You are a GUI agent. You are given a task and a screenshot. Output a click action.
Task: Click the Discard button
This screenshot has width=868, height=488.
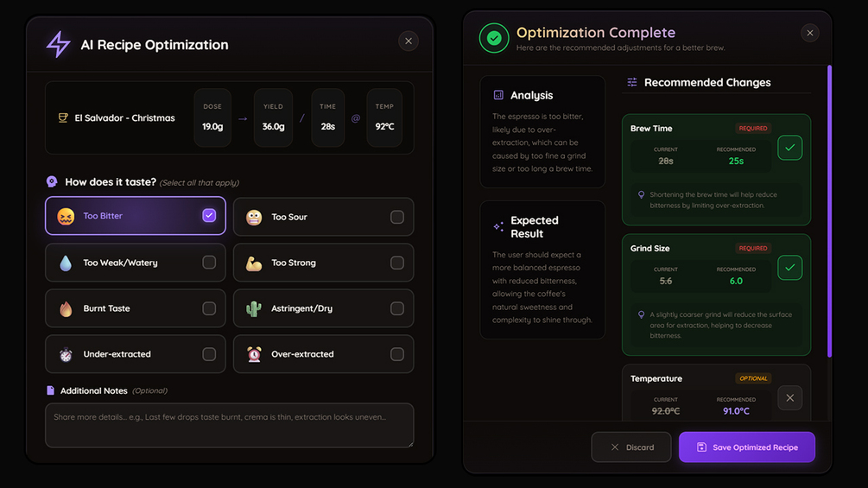631,447
